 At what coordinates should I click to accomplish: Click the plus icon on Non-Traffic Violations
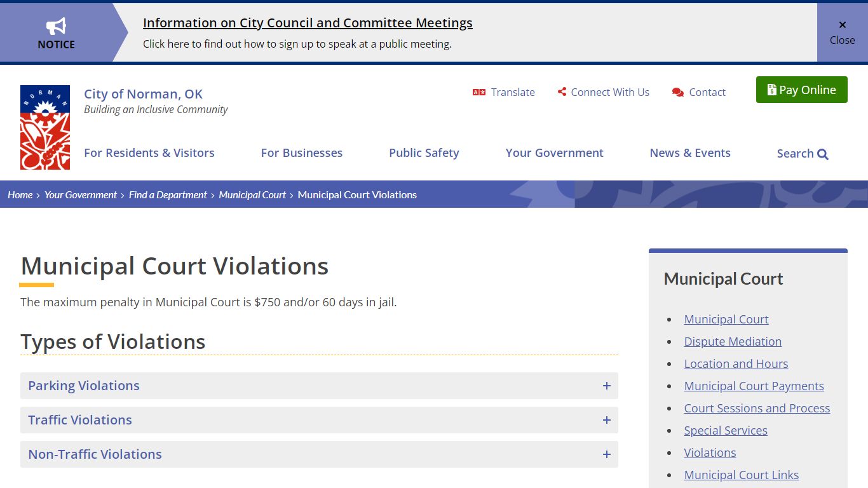click(x=607, y=454)
